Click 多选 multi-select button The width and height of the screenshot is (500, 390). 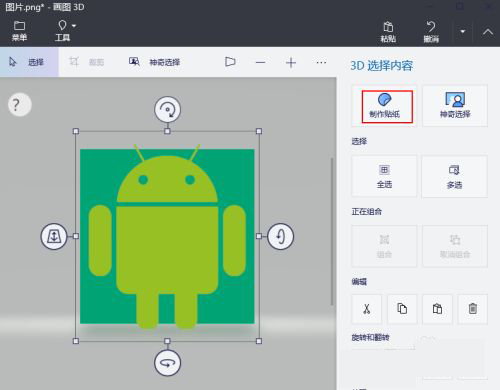(455, 176)
